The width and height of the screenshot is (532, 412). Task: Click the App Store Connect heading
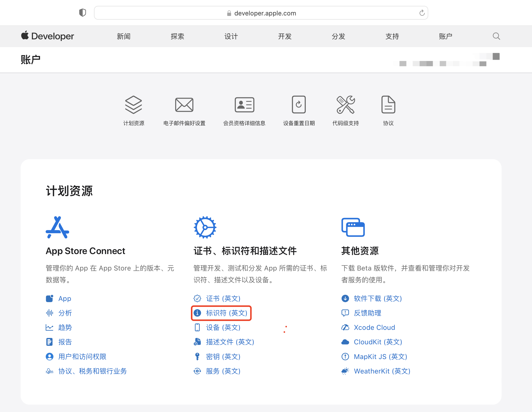(85, 251)
